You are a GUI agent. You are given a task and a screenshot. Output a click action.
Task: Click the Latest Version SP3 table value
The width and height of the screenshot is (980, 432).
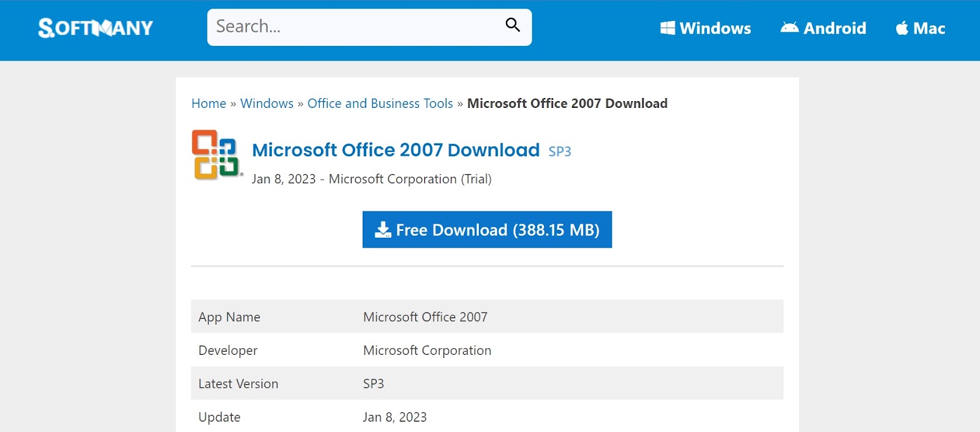[374, 384]
